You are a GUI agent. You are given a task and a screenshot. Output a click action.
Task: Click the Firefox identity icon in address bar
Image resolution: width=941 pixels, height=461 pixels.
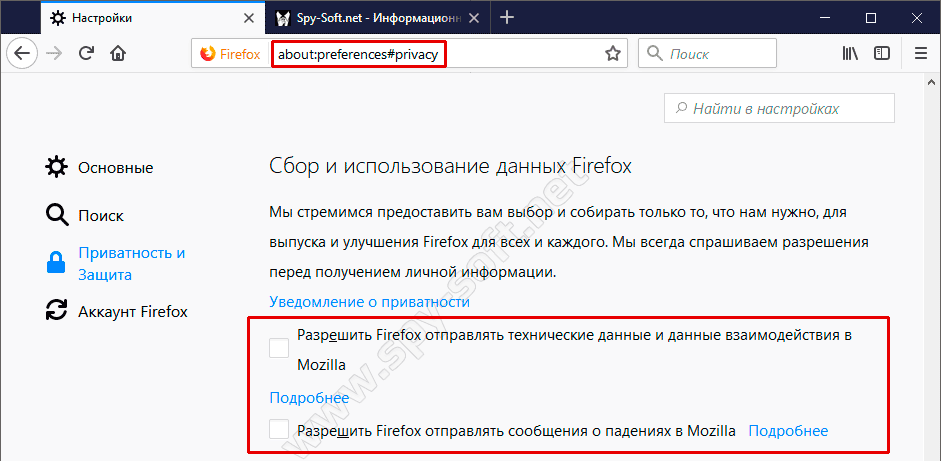click(x=208, y=54)
